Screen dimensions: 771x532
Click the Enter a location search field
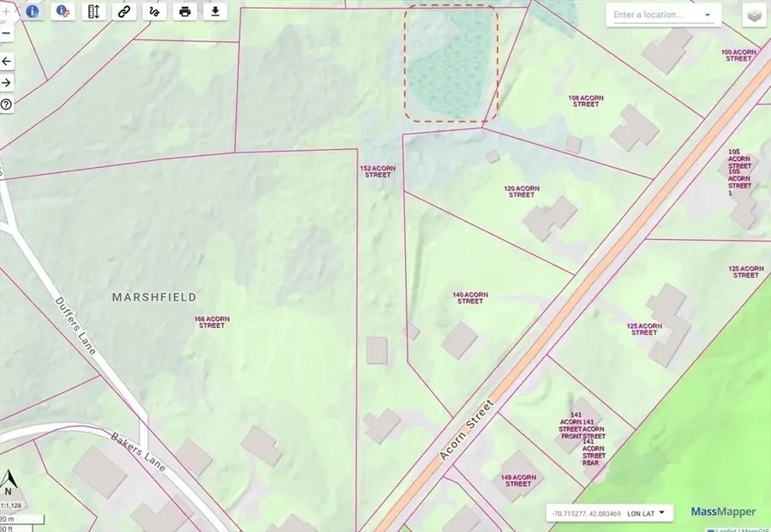pyautogui.click(x=653, y=15)
